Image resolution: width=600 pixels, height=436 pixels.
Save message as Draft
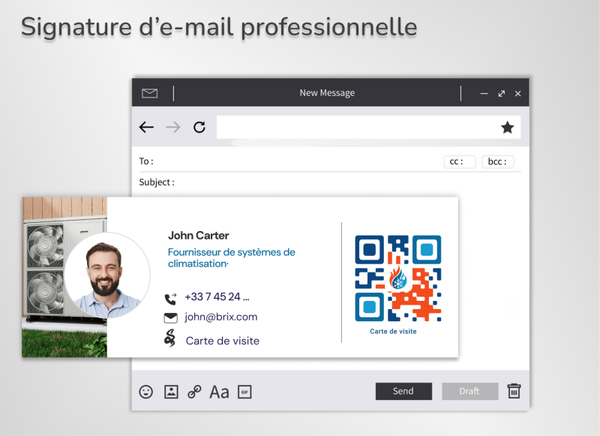(x=470, y=391)
